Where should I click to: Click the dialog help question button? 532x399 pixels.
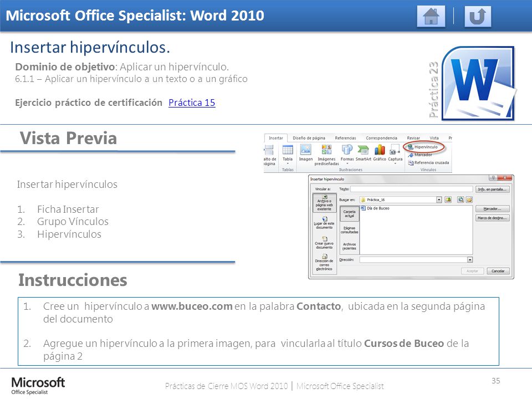pyautogui.click(x=493, y=178)
